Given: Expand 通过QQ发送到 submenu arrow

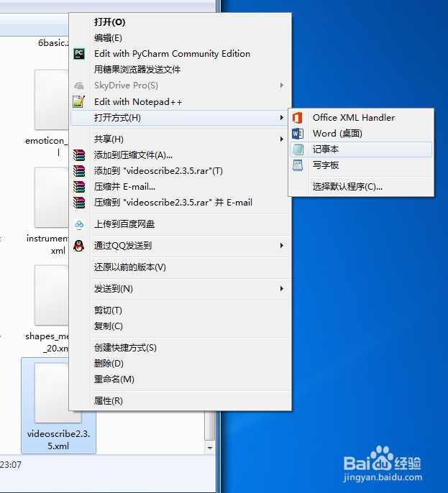Looking at the screenshot, I should [282, 246].
